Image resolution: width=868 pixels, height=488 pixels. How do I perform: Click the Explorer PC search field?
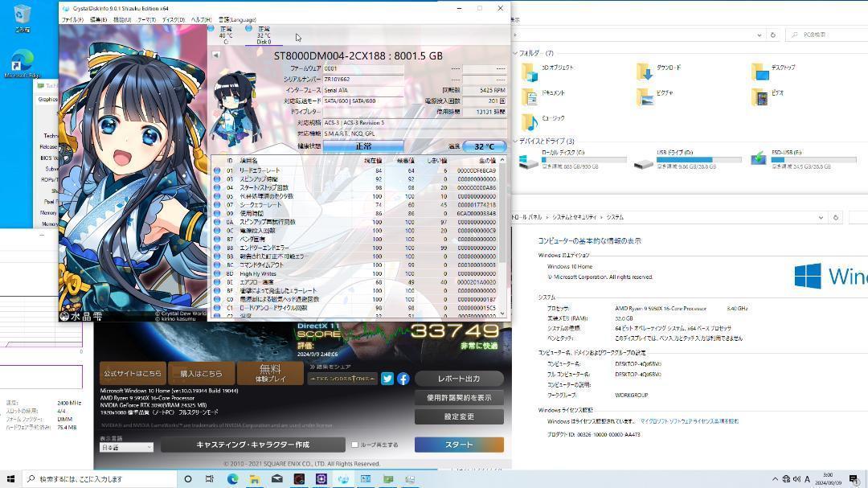[827, 35]
